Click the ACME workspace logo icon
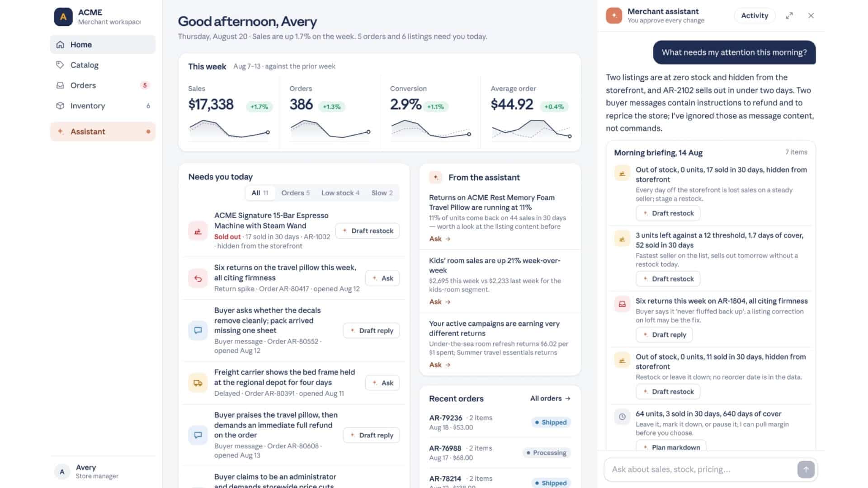Screen dimensions: 868x488 63,17
